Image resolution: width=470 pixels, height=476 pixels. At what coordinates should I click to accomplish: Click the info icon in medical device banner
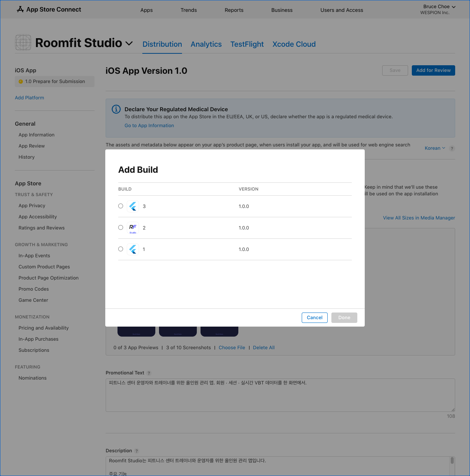(x=116, y=109)
